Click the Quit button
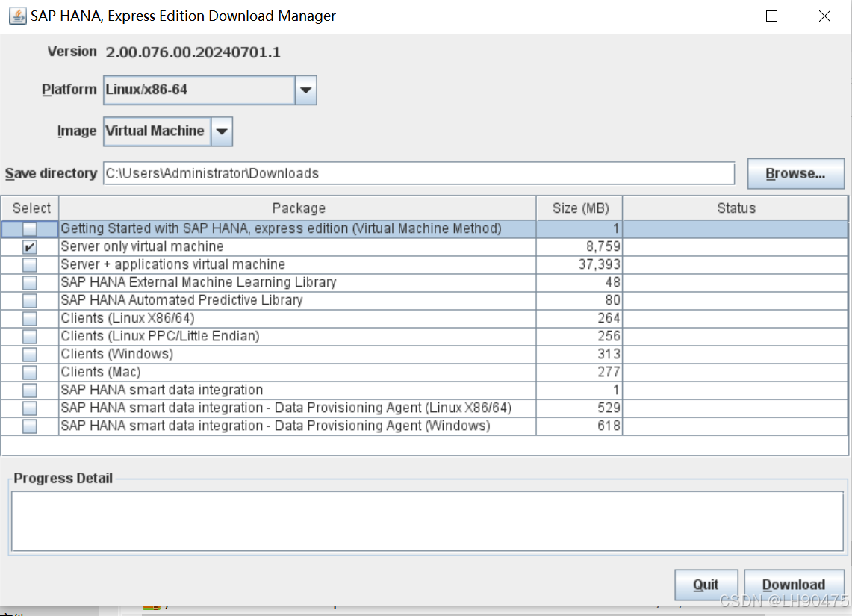Viewport: 852px width, 616px height. click(x=706, y=585)
